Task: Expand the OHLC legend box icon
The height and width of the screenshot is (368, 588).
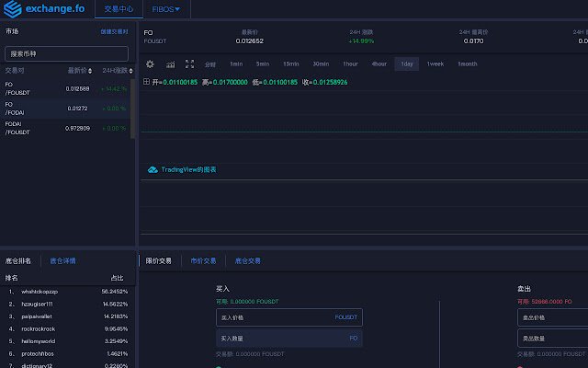Action: [x=146, y=82]
